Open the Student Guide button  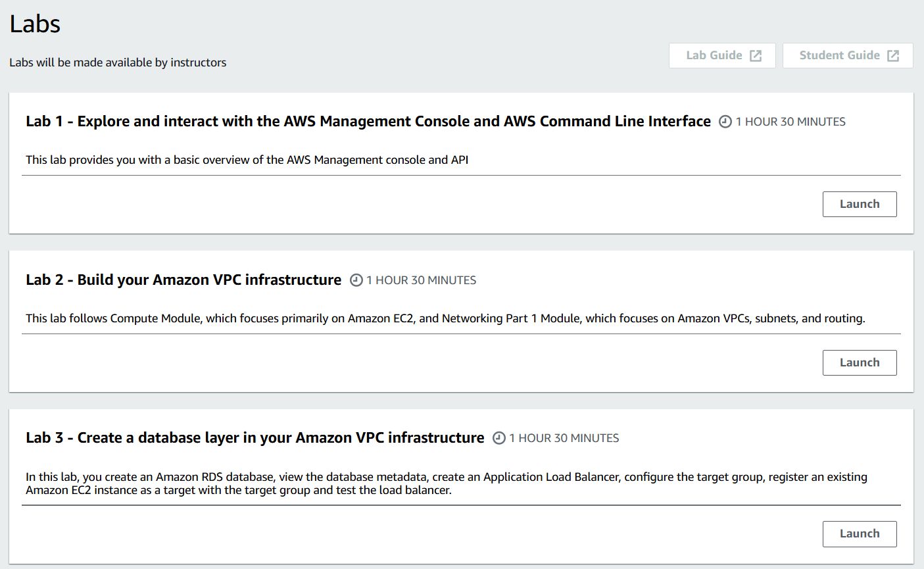pyautogui.click(x=848, y=55)
